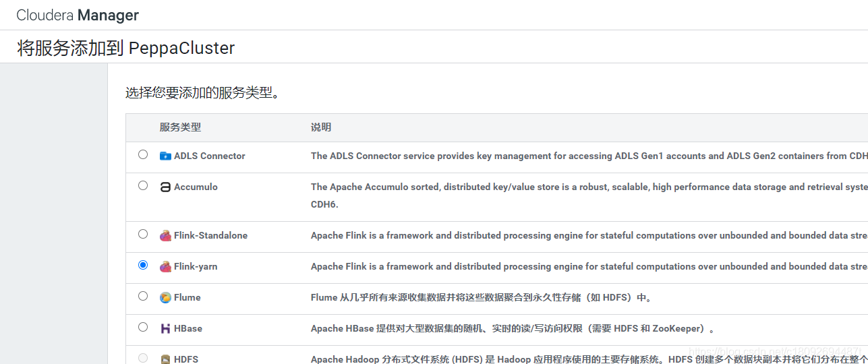Click the Flume description text

click(482, 297)
